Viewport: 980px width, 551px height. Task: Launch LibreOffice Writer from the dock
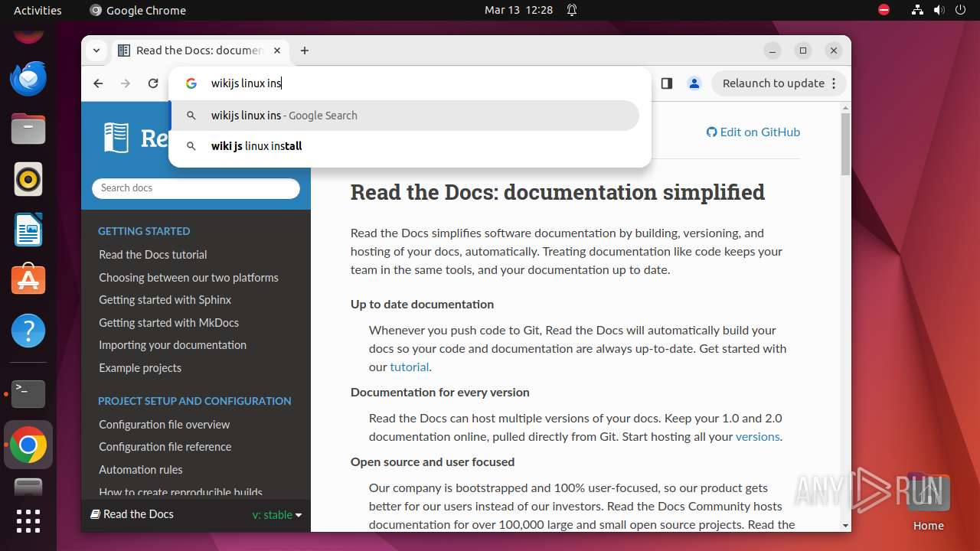click(x=28, y=230)
